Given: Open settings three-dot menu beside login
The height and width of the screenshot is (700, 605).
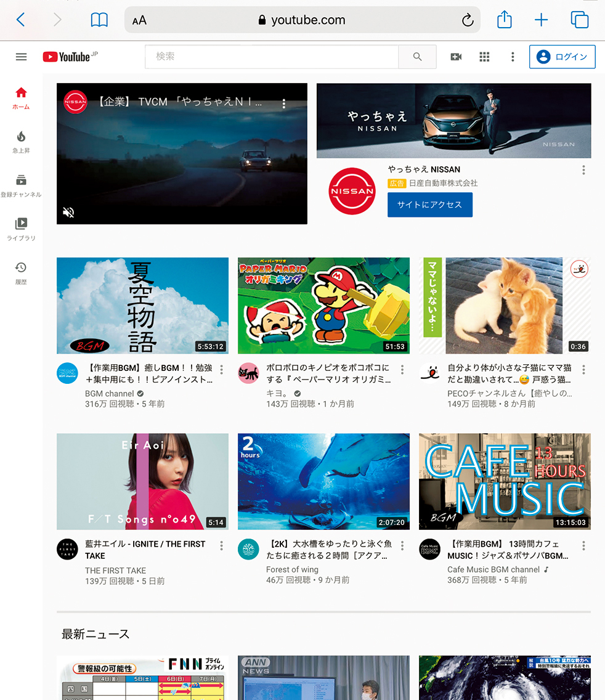Looking at the screenshot, I should point(513,57).
